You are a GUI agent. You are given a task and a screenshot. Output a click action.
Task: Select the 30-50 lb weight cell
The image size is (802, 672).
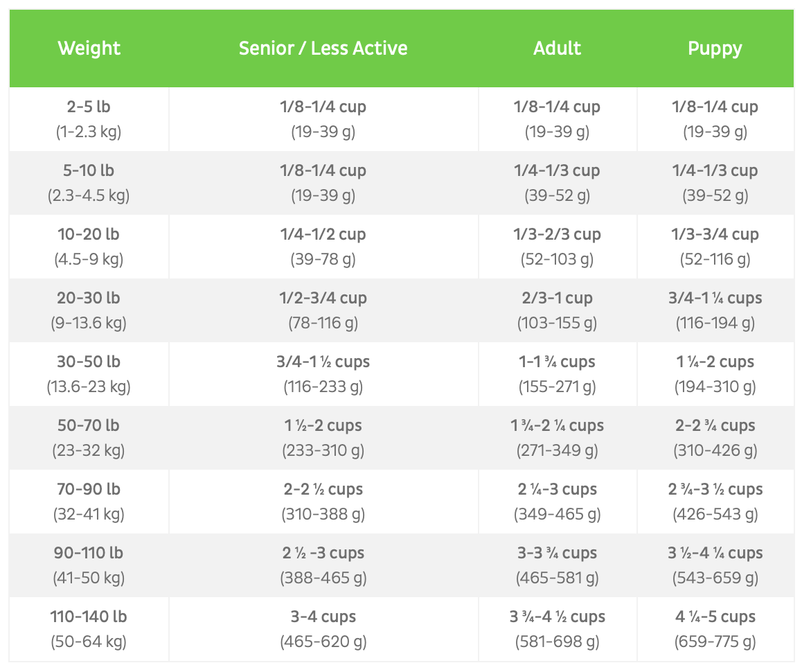coord(89,374)
